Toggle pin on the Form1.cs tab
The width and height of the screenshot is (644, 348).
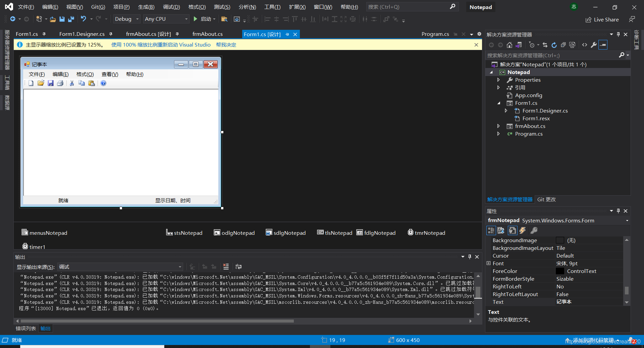44,34
